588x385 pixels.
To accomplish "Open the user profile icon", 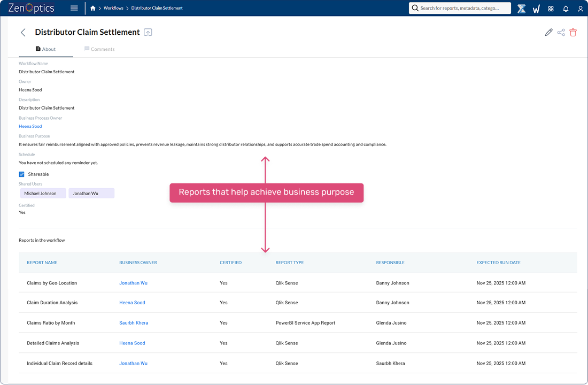I will coord(581,9).
